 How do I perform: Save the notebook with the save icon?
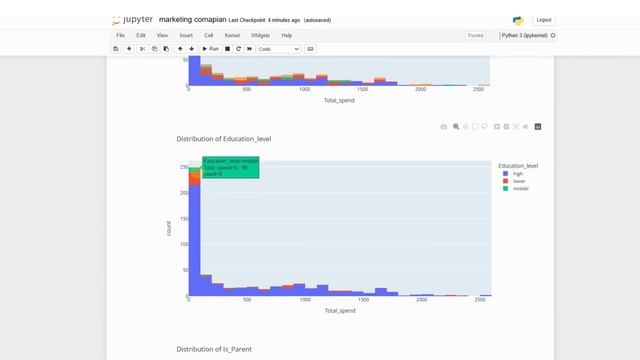[116, 49]
